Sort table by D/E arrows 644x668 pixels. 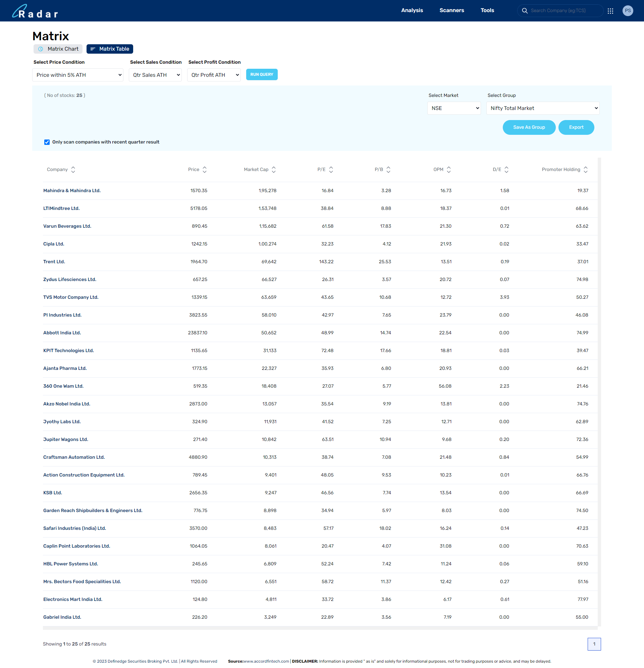click(x=506, y=169)
